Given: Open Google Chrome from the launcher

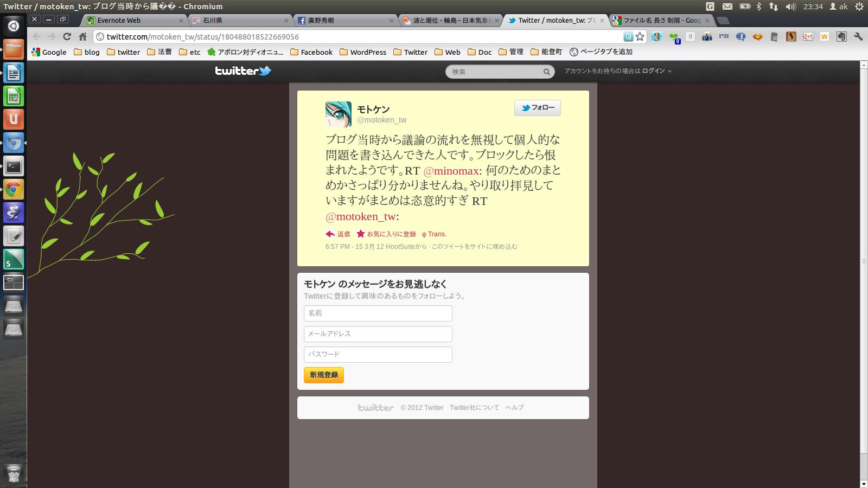Looking at the screenshot, I should 14,189.
